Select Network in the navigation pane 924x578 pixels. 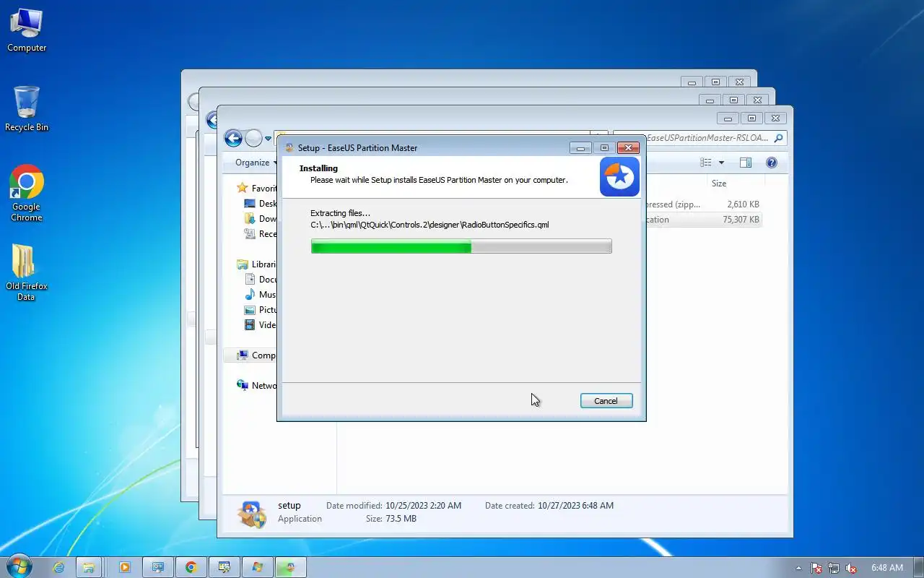click(x=258, y=386)
